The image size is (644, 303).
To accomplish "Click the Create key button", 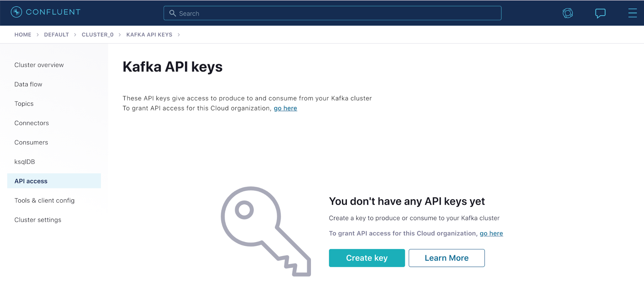I will pyautogui.click(x=367, y=258).
